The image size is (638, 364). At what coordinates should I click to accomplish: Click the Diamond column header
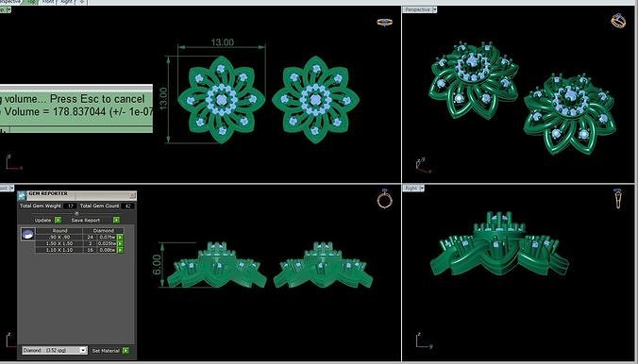pos(104,231)
